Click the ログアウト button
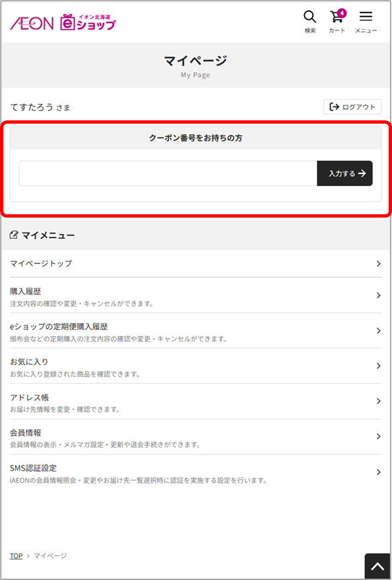The height and width of the screenshot is (580, 392). (x=352, y=107)
